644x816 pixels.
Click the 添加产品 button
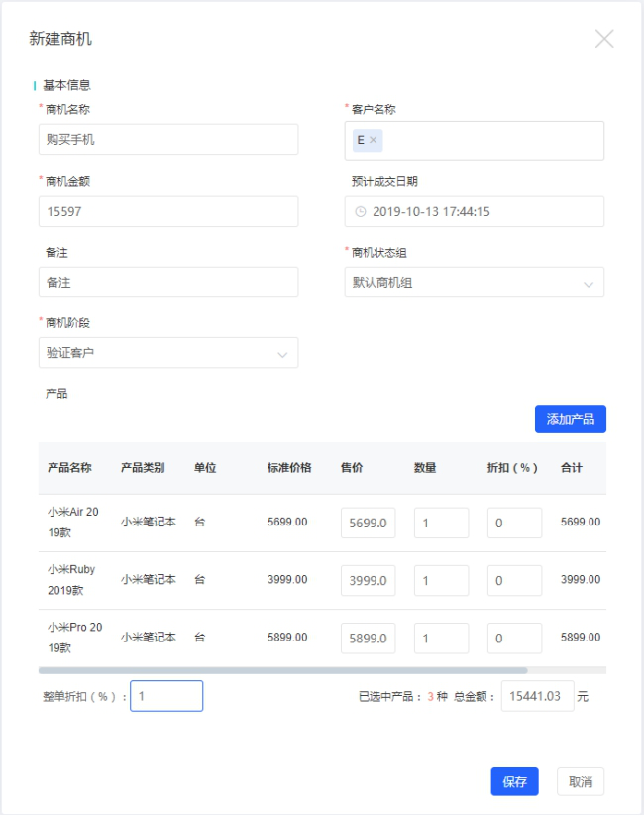point(570,419)
